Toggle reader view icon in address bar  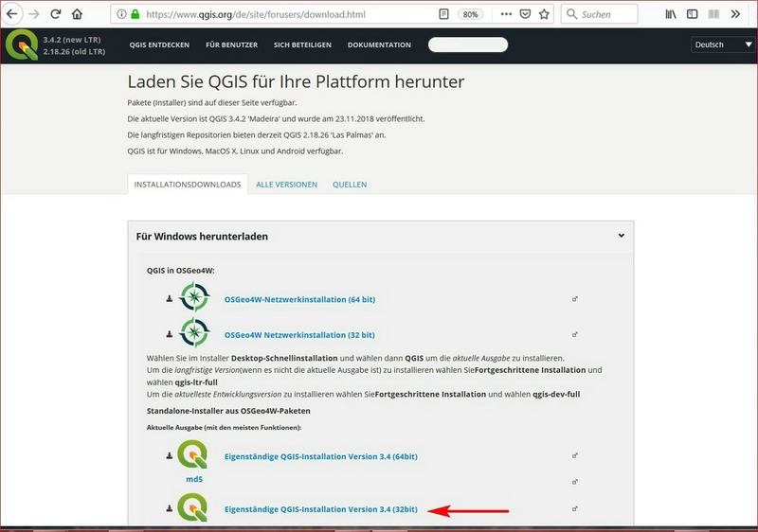[x=443, y=14]
